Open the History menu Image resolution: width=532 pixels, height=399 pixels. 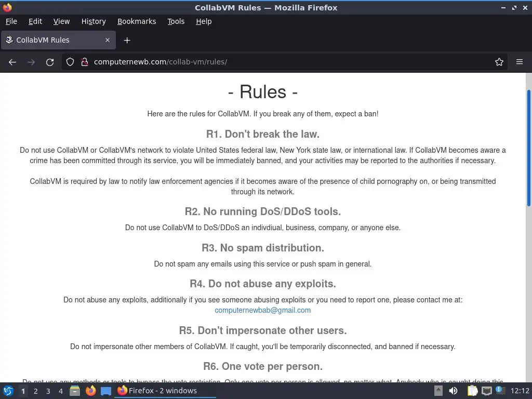coord(94,21)
